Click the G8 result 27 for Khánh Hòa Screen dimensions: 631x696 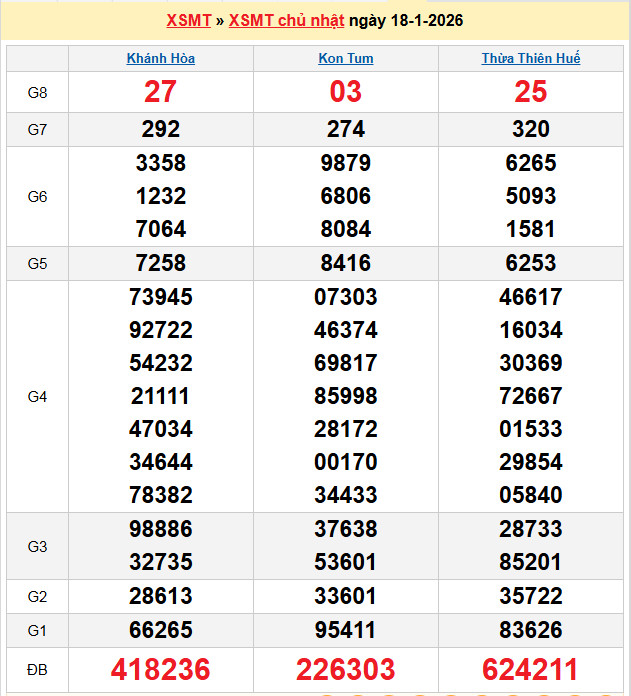click(160, 92)
